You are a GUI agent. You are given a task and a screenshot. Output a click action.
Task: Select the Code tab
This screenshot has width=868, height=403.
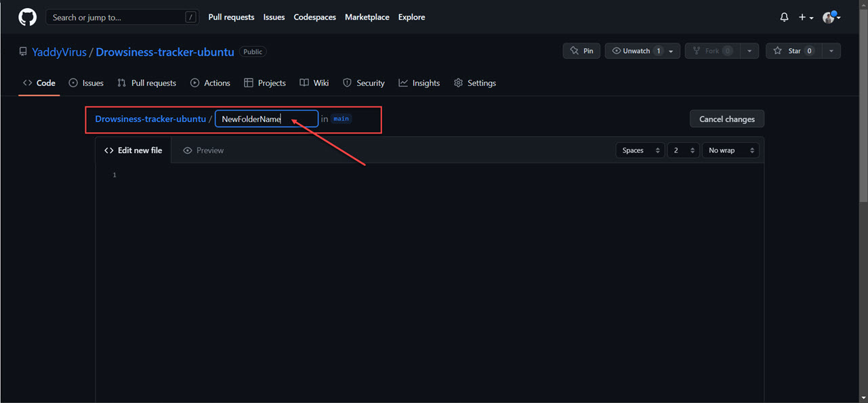[x=39, y=83]
